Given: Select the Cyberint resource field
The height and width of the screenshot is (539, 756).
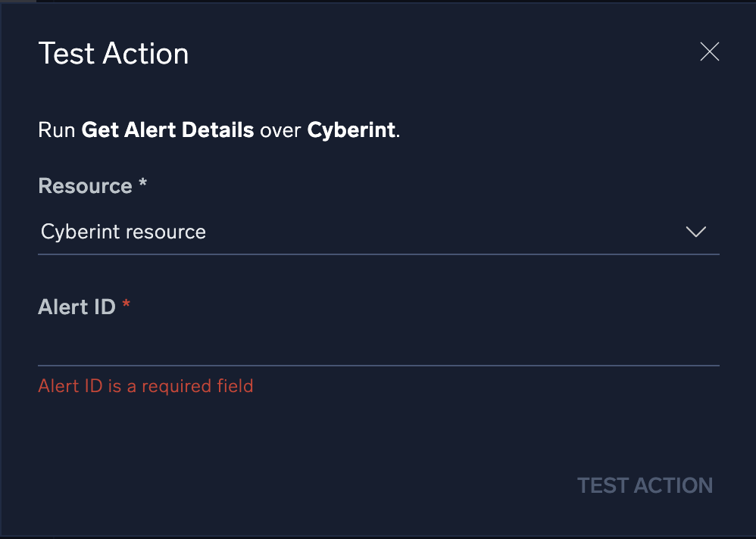Looking at the screenshot, I should point(303,232).
